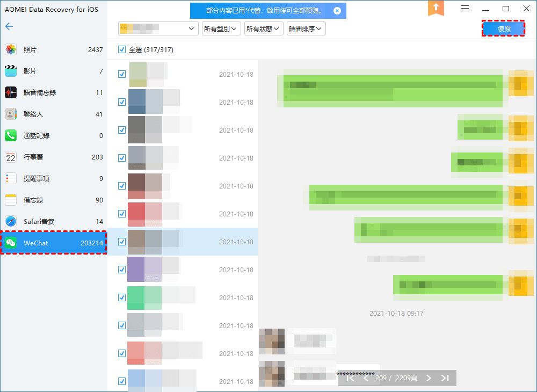The width and height of the screenshot is (537, 392).
Task: Uncheck the second chat row checkbox
Action: click(121, 102)
